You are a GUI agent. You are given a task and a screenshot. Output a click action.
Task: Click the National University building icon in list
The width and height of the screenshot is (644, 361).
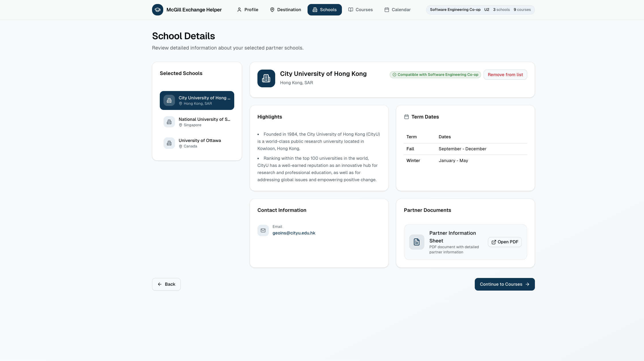pyautogui.click(x=169, y=122)
